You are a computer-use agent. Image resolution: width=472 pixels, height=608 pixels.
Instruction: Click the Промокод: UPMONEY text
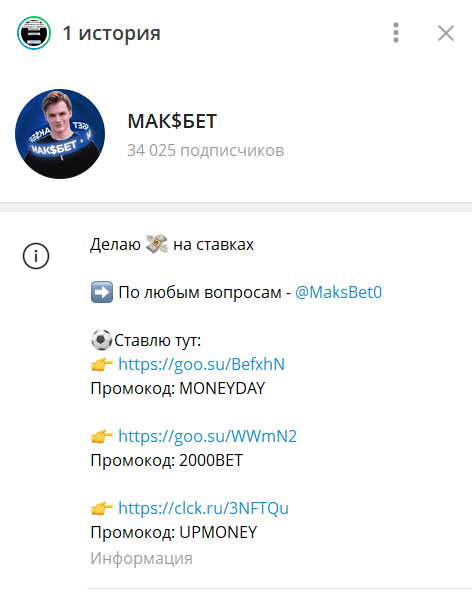(174, 532)
